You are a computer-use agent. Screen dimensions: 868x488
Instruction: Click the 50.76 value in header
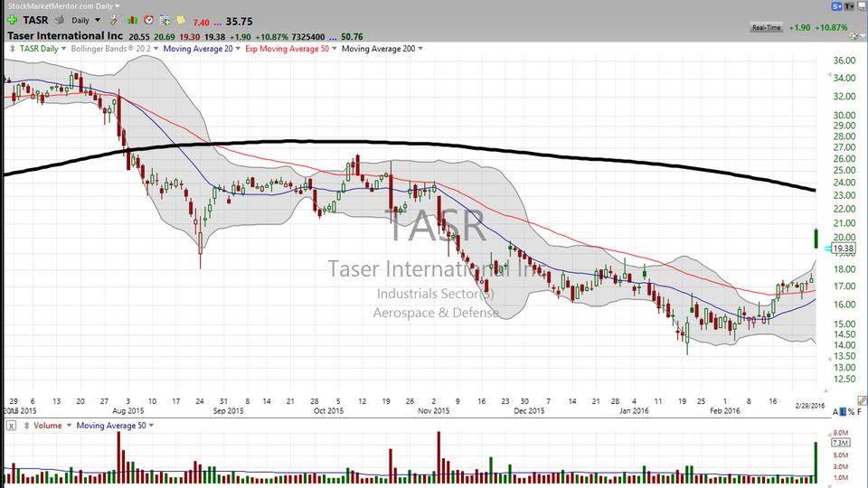(352, 37)
